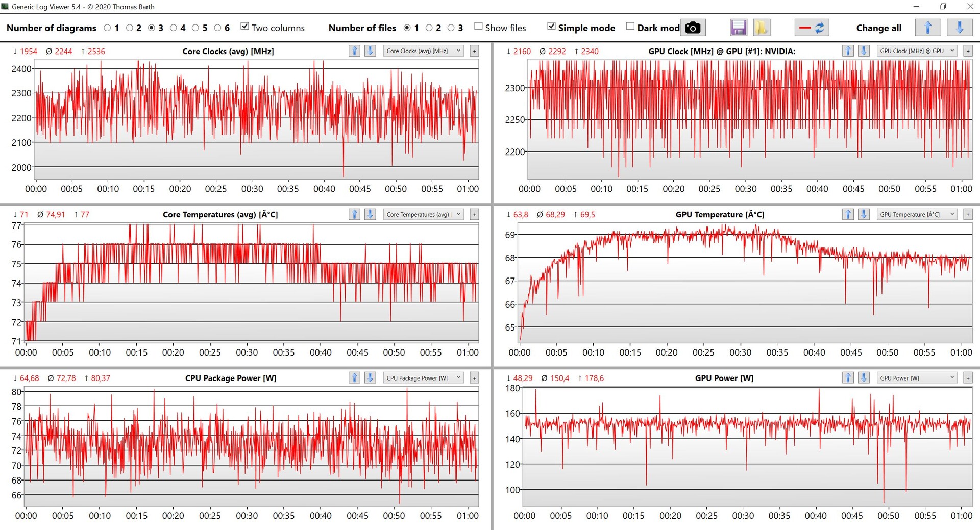Viewport: 980px width, 530px height.
Task: Click up arrow on Core Clocks diagram
Action: click(x=354, y=51)
